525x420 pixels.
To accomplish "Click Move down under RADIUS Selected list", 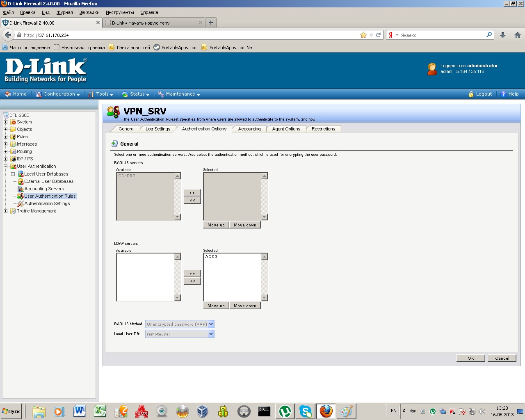I will click(245, 225).
